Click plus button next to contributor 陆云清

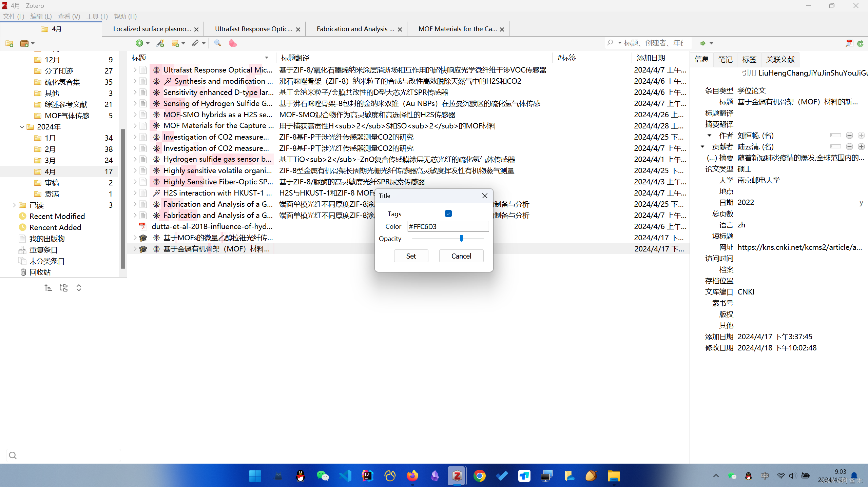tap(861, 147)
